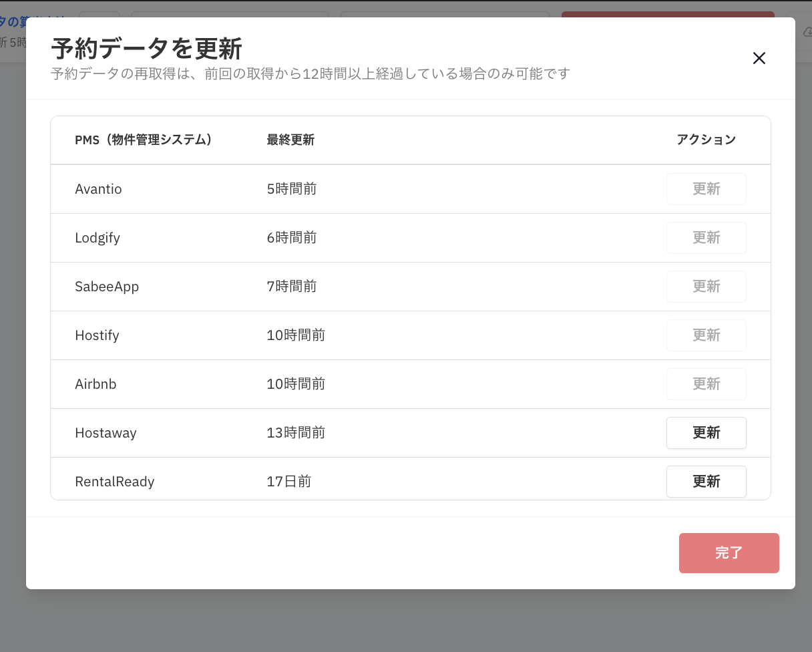Click the 10時間前 value for Airbnb
The height and width of the screenshot is (652, 812).
[296, 384]
